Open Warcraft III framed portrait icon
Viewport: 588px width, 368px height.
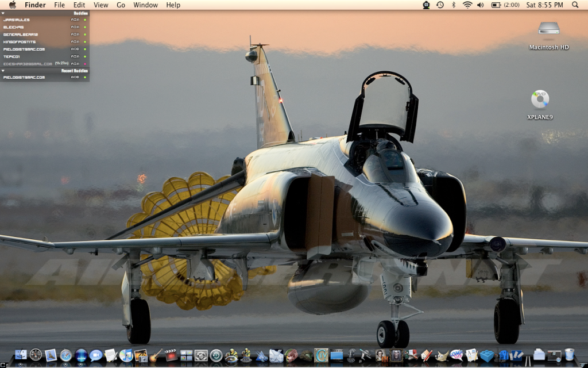tap(396, 355)
